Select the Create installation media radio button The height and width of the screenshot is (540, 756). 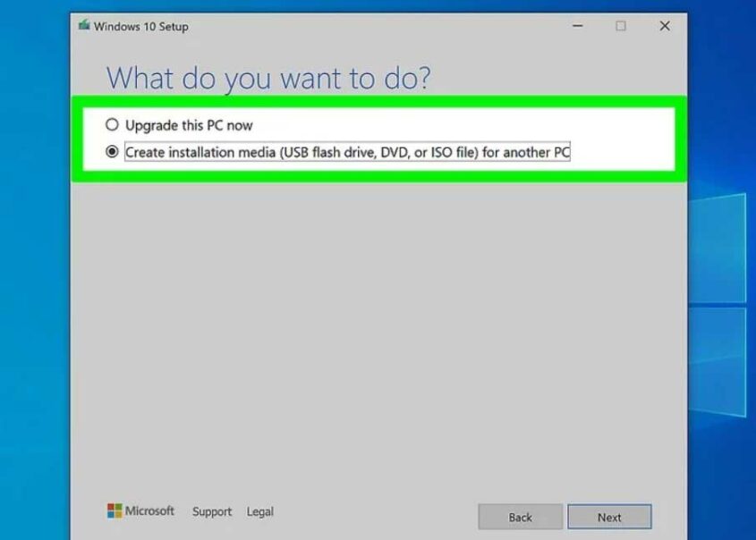pos(112,152)
